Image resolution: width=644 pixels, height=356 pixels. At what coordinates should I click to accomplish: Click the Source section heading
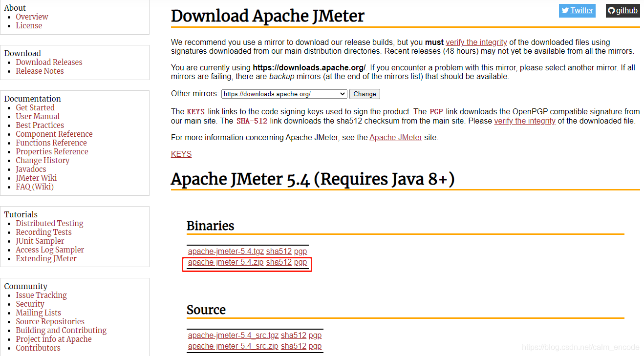[206, 310]
